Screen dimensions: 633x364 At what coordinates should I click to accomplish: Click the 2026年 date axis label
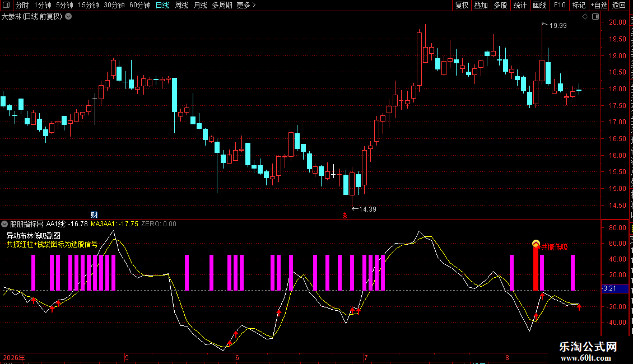14,358
